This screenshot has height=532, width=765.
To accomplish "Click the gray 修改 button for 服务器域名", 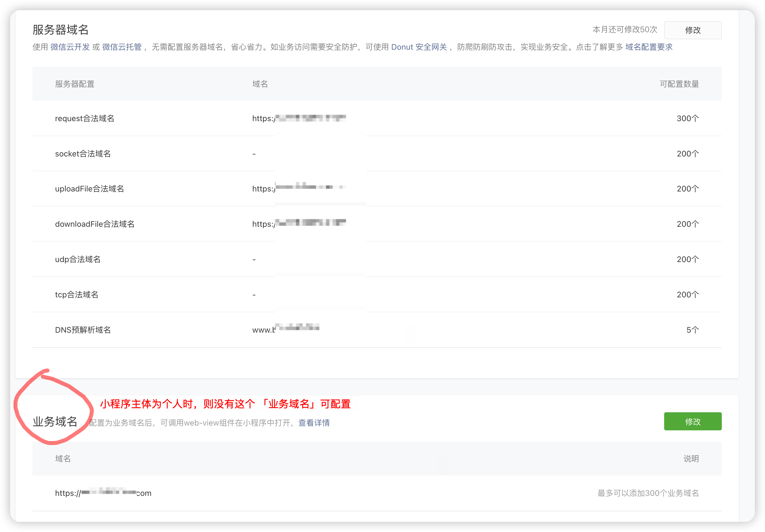I will [x=692, y=30].
